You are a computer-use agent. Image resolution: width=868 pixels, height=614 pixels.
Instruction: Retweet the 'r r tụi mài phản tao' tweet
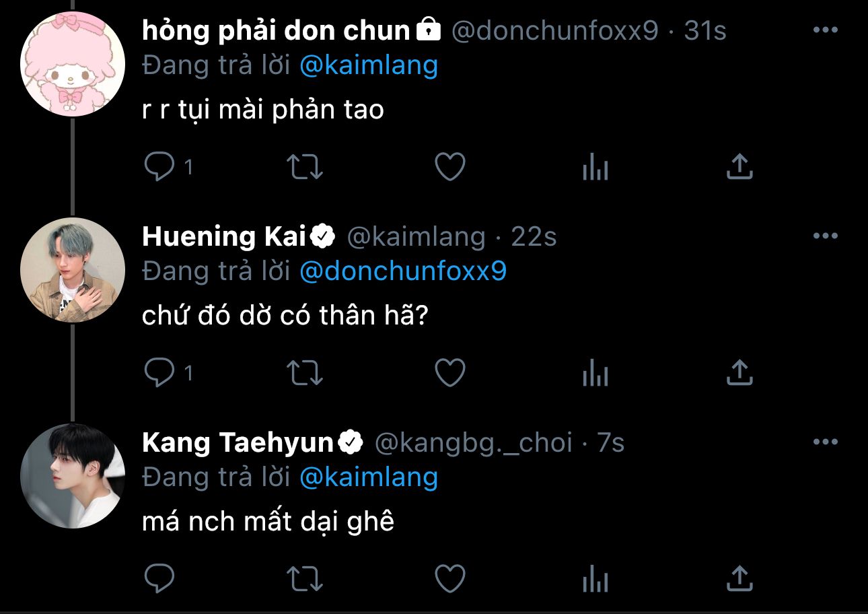coord(305,167)
